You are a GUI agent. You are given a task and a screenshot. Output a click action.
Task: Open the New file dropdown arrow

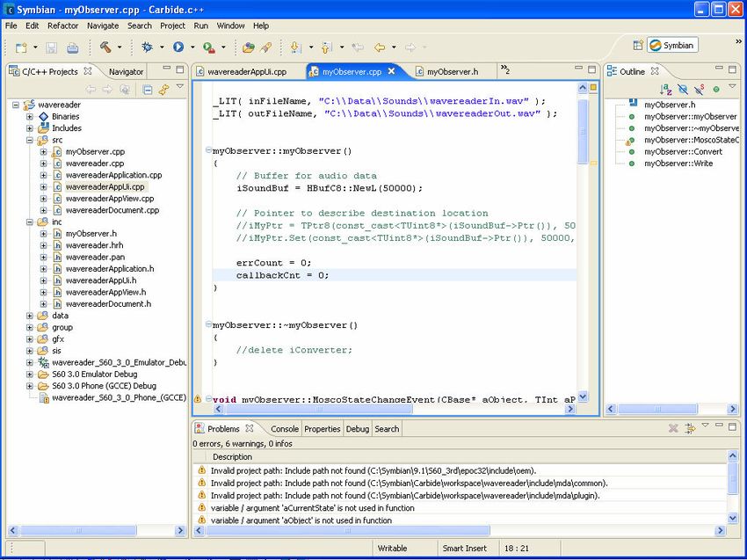coord(35,47)
